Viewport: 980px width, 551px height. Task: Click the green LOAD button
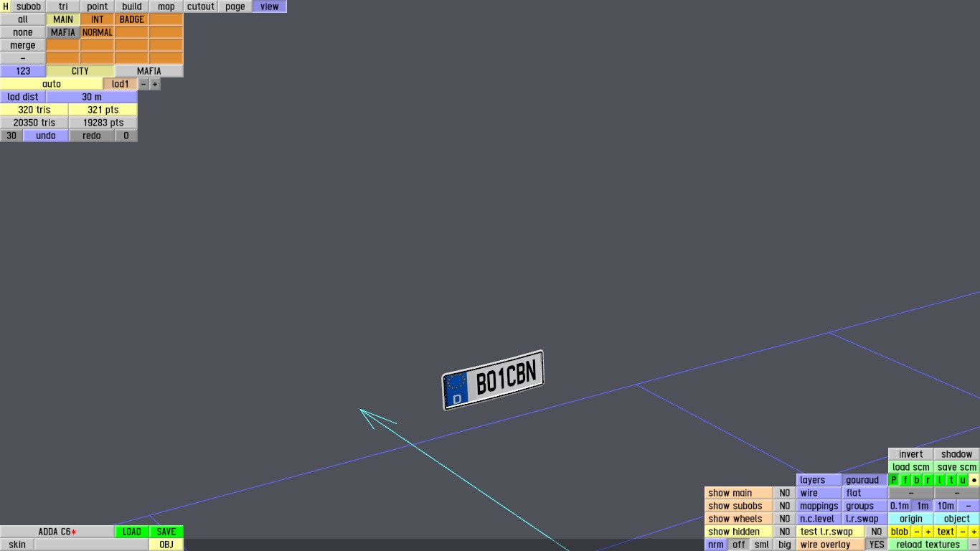pyautogui.click(x=132, y=532)
